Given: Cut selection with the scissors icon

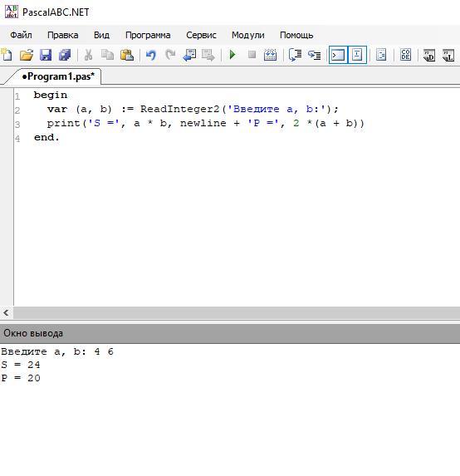Looking at the screenshot, I should [88, 55].
